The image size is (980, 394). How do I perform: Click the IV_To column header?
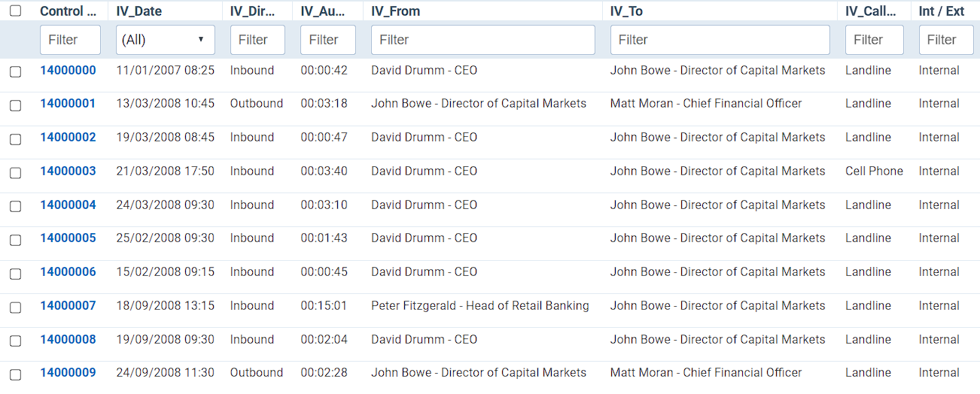(626, 11)
